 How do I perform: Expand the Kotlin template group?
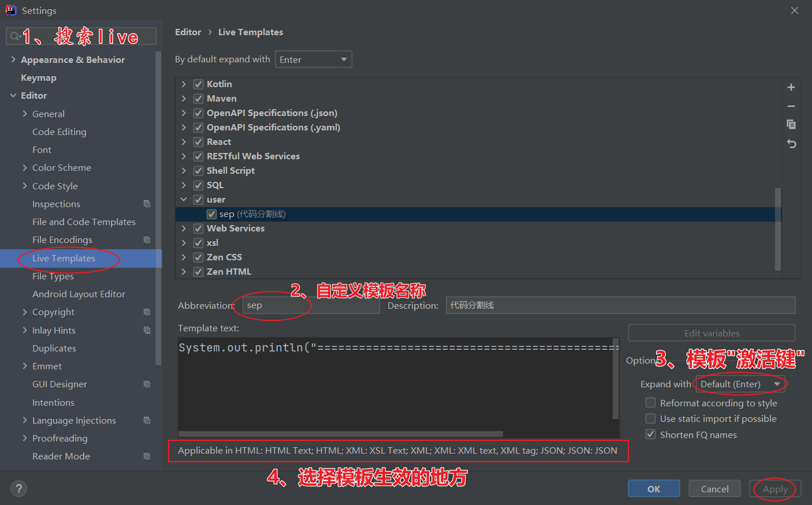click(x=184, y=84)
